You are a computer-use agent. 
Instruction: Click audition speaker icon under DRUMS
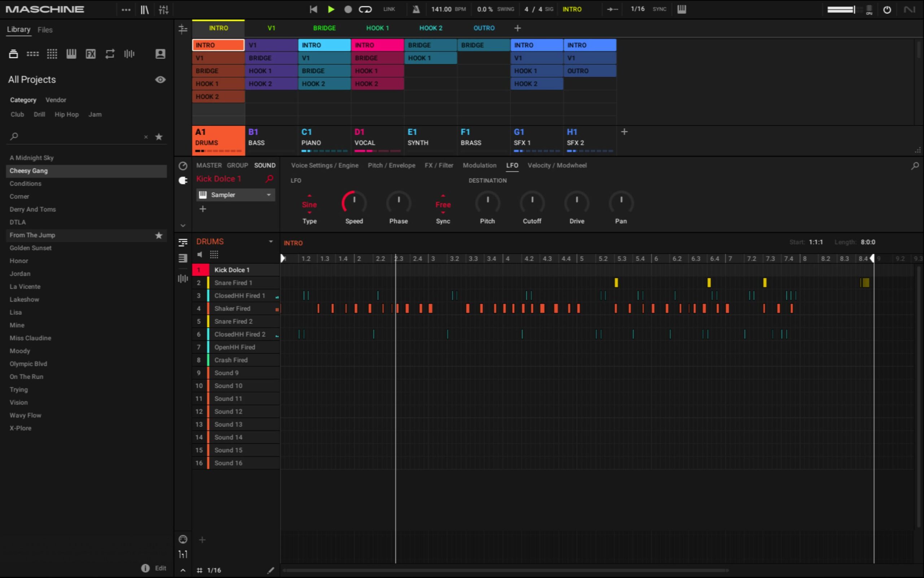[x=200, y=255]
